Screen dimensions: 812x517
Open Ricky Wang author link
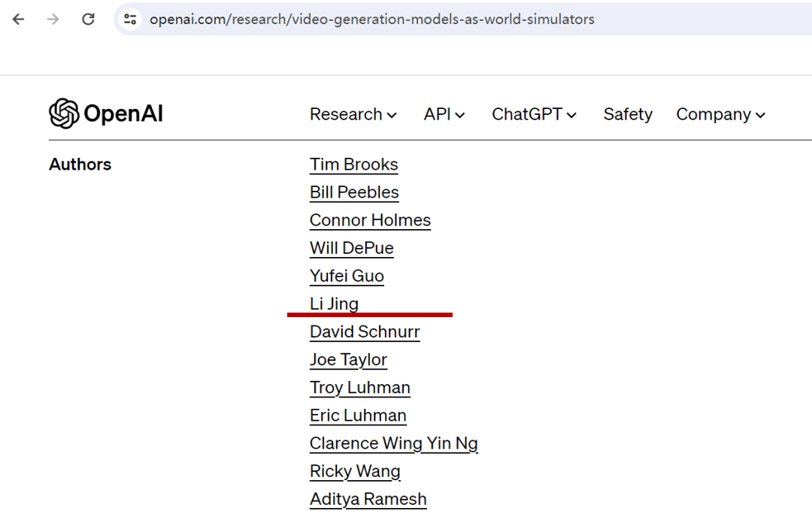click(355, 471)
